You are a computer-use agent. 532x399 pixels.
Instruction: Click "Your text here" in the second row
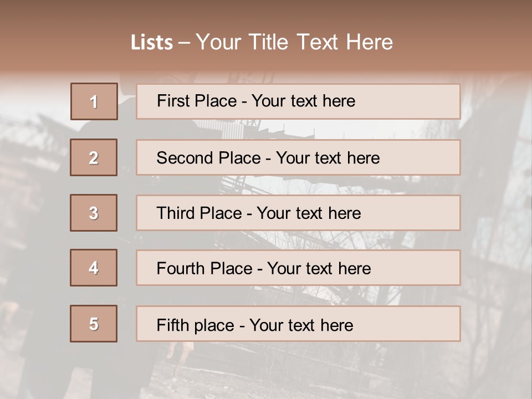tap(328, 158)
